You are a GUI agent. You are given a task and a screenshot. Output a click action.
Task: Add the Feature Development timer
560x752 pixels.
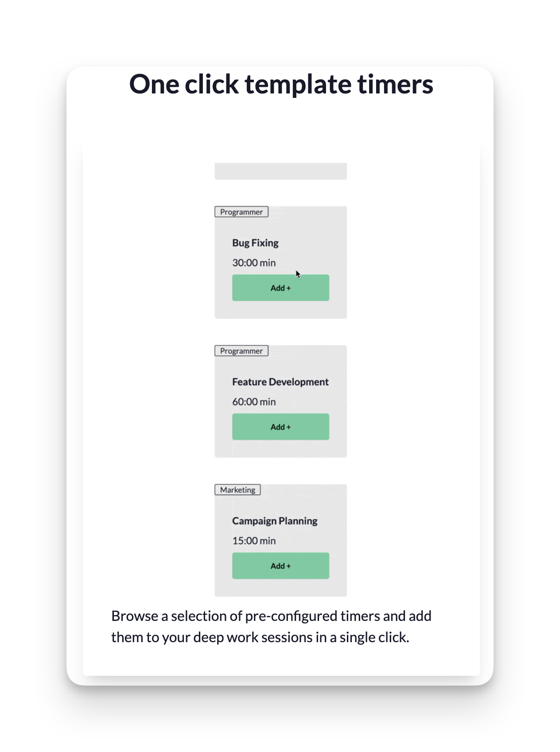(x=280, y=427)
